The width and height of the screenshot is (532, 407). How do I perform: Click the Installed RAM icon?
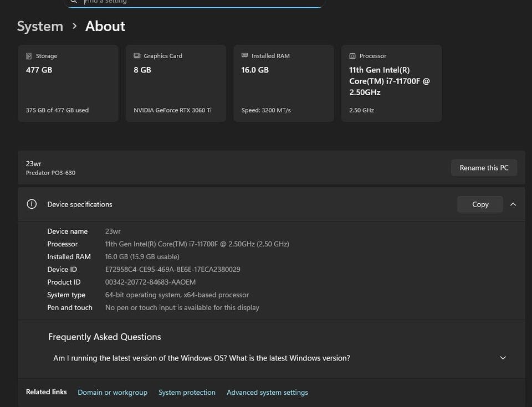tap(244, 56)
